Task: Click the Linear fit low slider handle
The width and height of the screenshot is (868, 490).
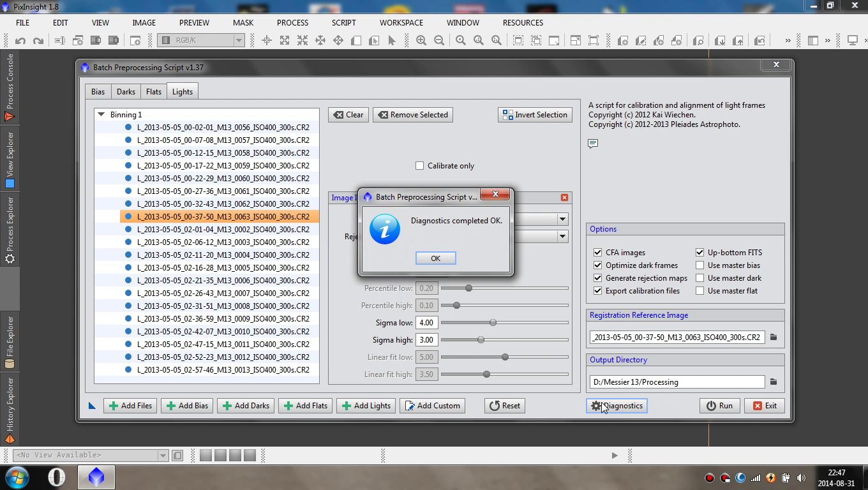Action: (505, 357)
